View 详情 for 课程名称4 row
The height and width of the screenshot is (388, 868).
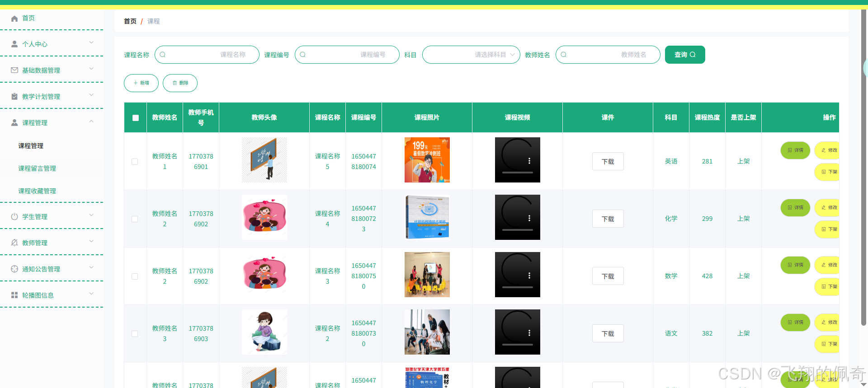(795, 208)
